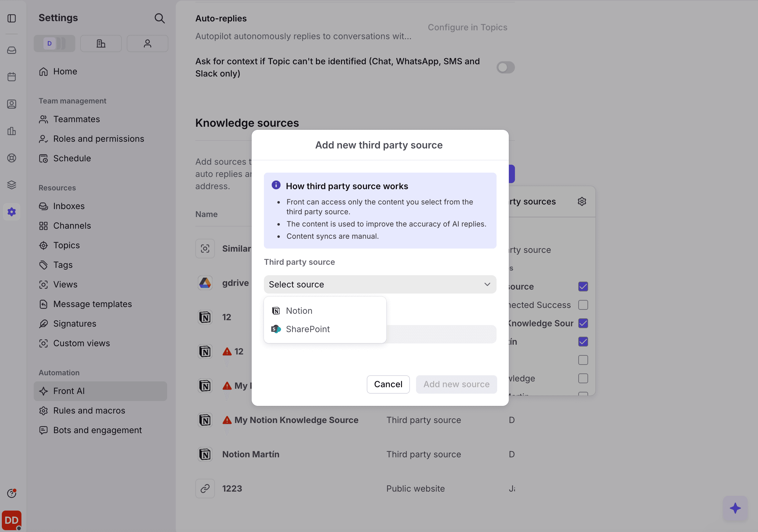
Task: Click the Cancel button in the dialog
Action: 388,384
